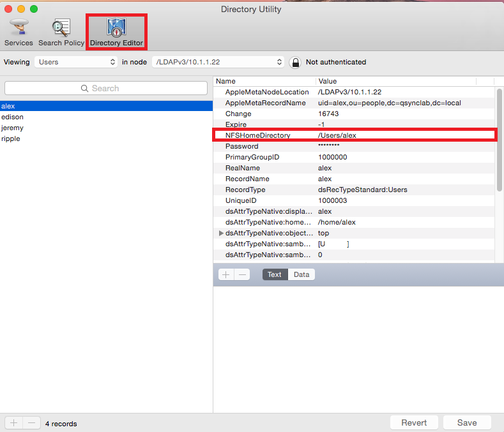Select user ripple in the list

coord(106,138)
